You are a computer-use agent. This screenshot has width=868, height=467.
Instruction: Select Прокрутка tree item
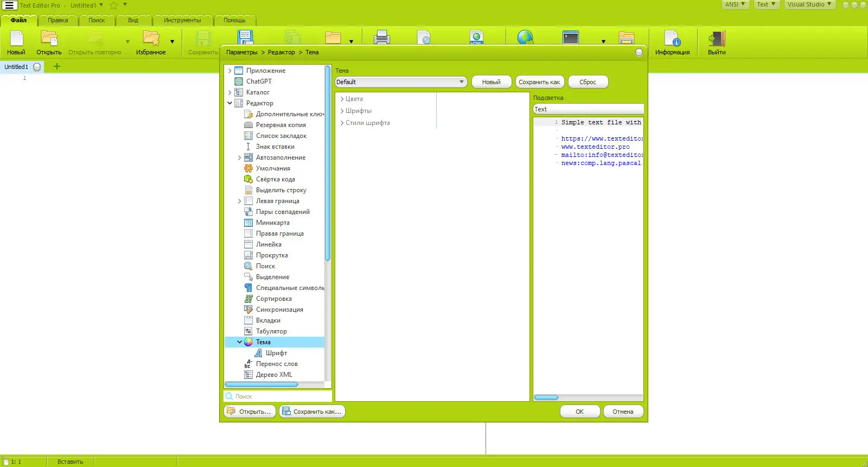pyautogui.click(x=272, y=255)
